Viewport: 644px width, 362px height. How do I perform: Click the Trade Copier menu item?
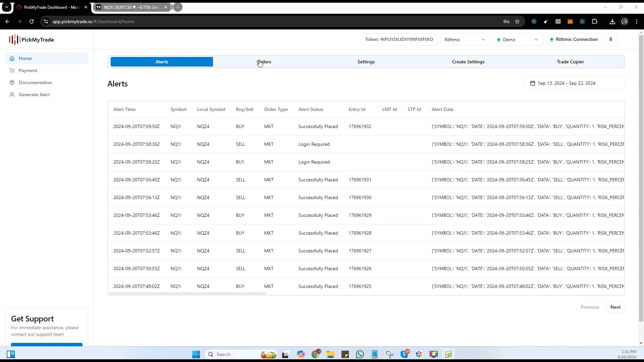pos(571,61)
